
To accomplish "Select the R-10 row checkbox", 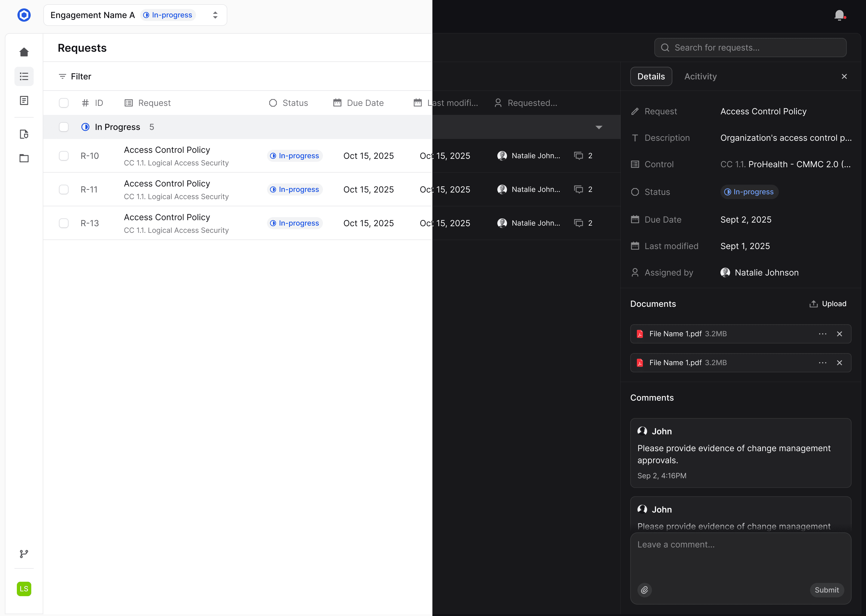I will click(64, 156).
